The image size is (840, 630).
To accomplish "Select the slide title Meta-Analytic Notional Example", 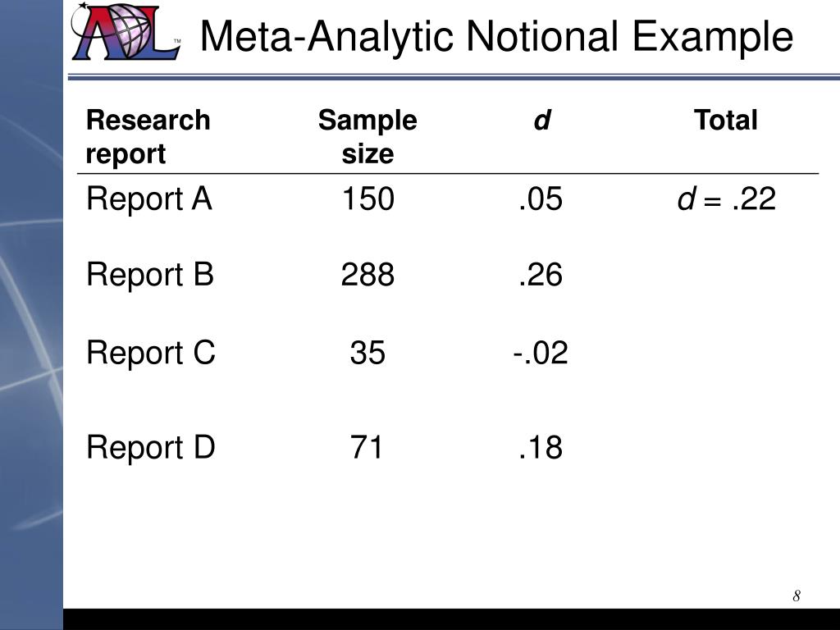I will 496,36.
